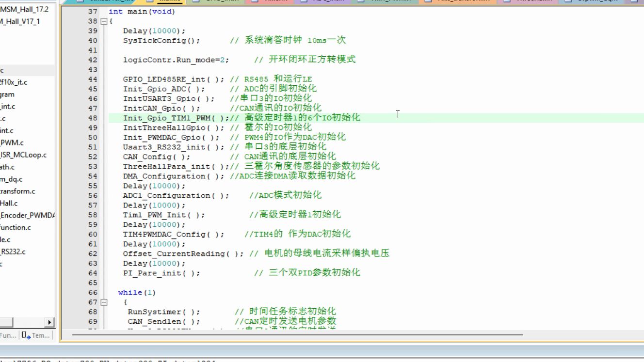Viewport: 644px width, 362px height.
Task: Click the InitUSART3_Gpio( ); call
Action: tap(169, 99)
